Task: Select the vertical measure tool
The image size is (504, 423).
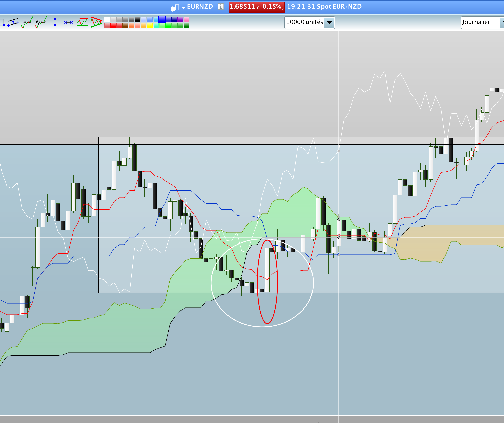Action: (x=55, y=22)
